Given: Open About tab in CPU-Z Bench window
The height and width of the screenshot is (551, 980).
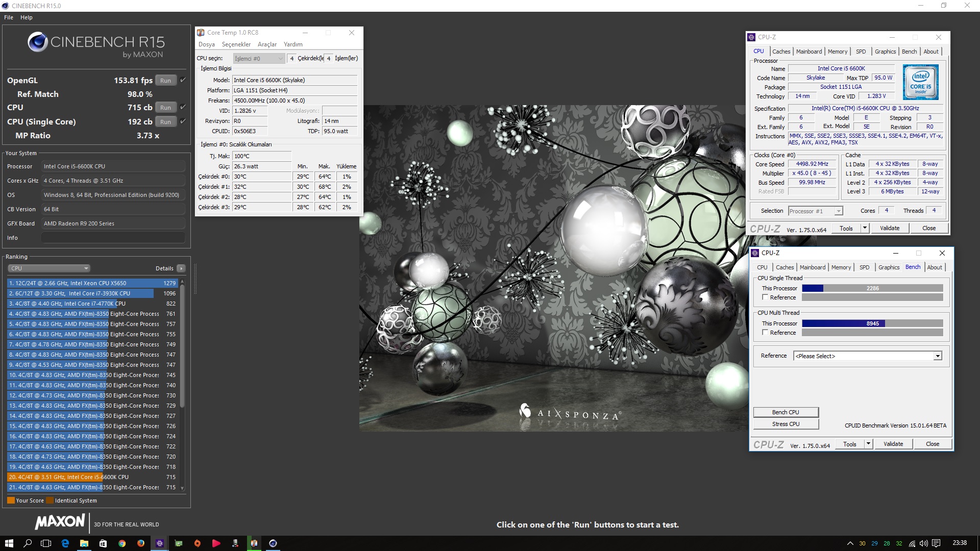Looking at the screenshot, I should point(935,267).
